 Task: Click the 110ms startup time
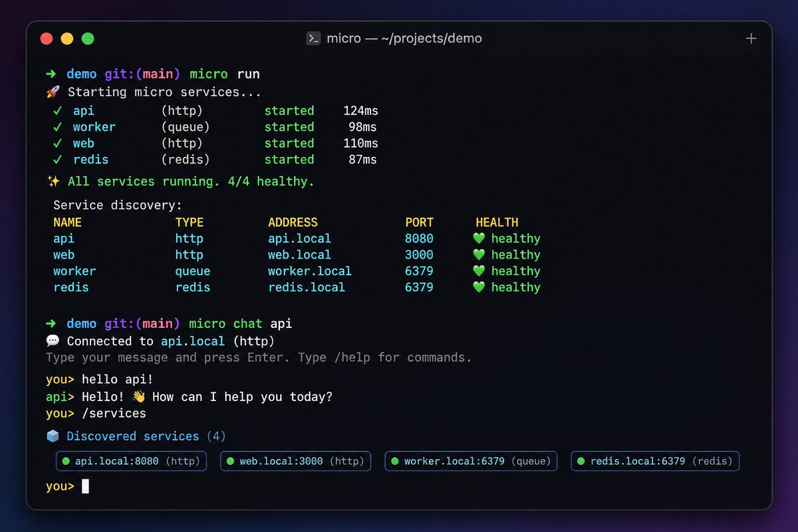coord(360,143)
